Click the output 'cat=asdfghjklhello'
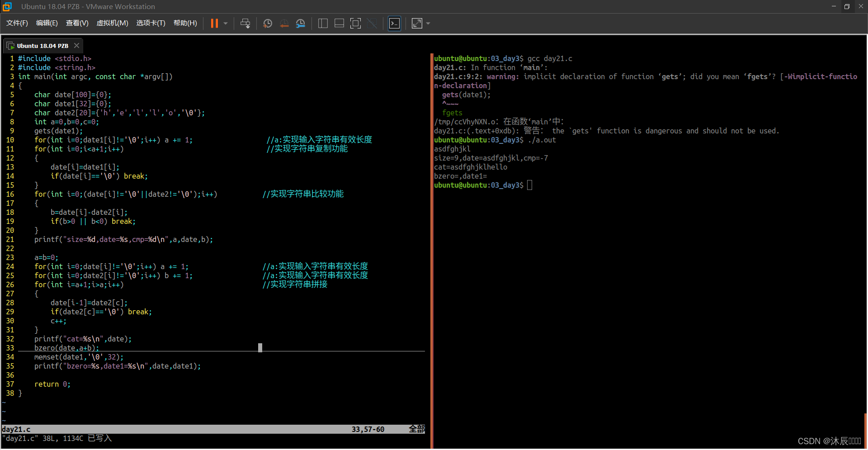 [471, 167]
